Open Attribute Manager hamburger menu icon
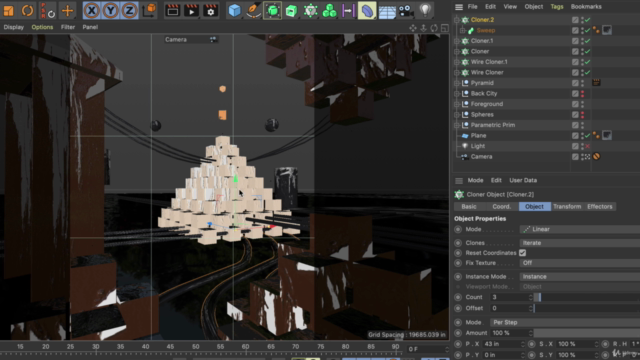The image size is (640, 360). 459,180
